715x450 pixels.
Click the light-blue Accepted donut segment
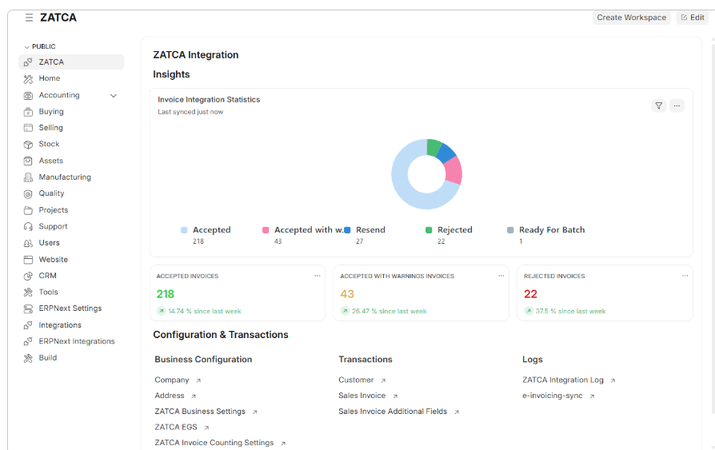[x=404, y=190]
